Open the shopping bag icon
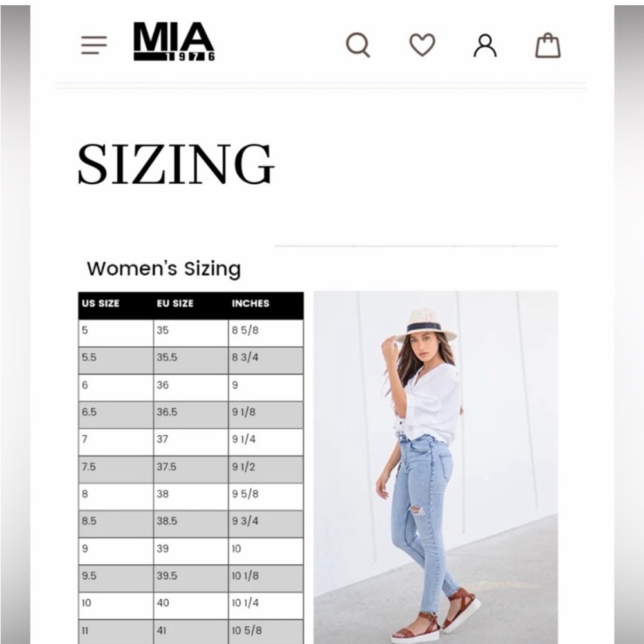The height and width of the screenshot is (644, 644). click(x=548, y=46)
